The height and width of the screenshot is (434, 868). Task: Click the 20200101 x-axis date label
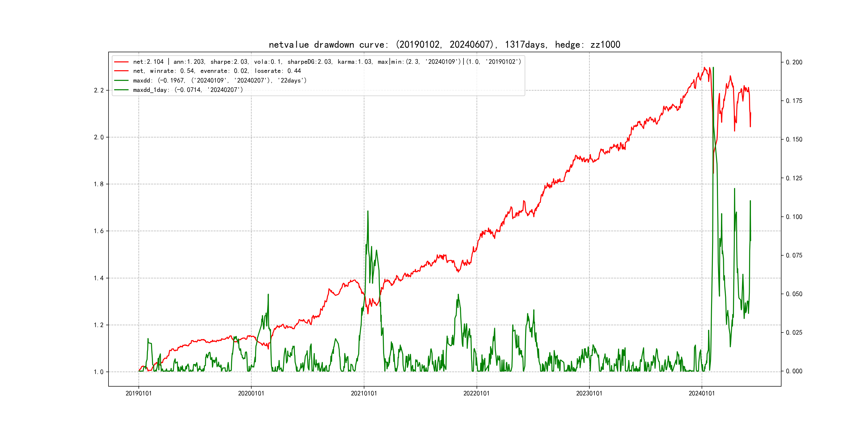coord(251,393)
